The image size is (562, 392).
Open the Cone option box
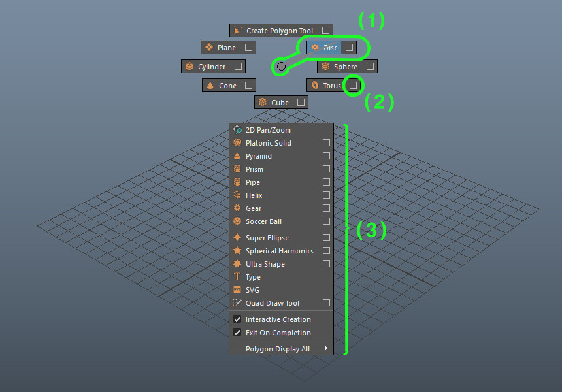tap(248, 86)
